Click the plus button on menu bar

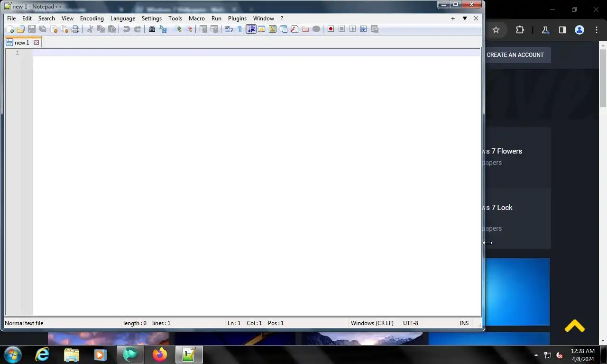453,18
